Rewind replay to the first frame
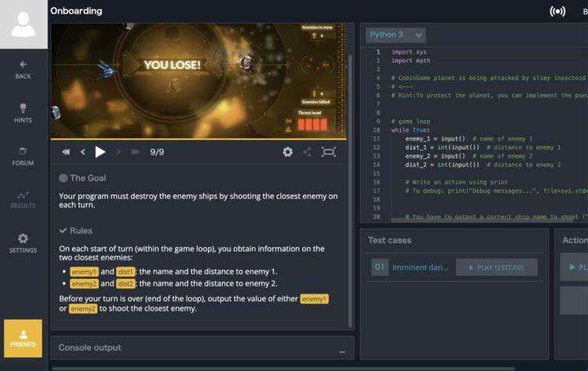 click(x=66, y=152)
